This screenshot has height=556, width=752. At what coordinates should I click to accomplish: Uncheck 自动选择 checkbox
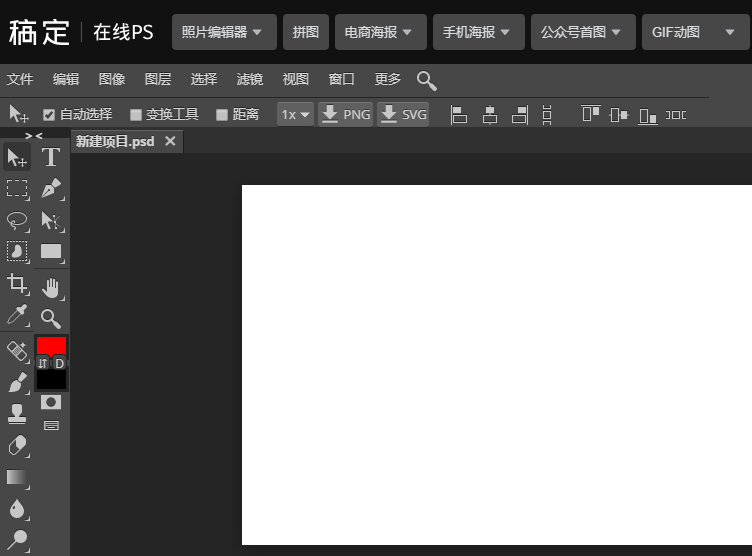coord(48,115)
